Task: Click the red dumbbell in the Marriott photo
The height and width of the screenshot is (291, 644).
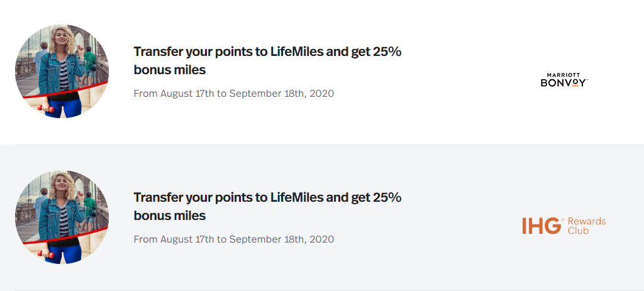Action: pyautogui.click(x=45, y=109)
